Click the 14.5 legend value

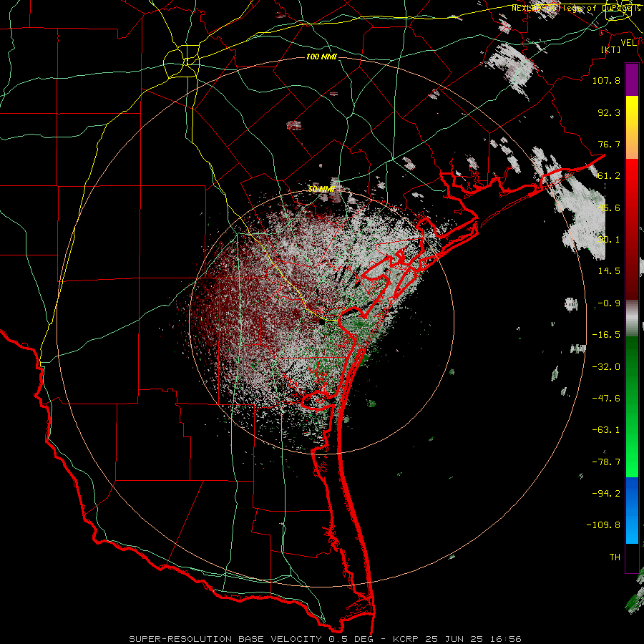(x=609, y=271)
